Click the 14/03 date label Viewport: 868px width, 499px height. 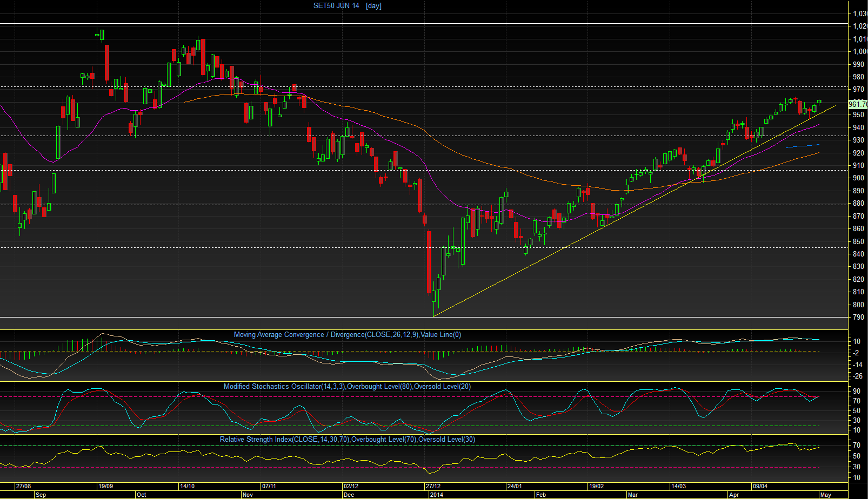pos(678,486)
